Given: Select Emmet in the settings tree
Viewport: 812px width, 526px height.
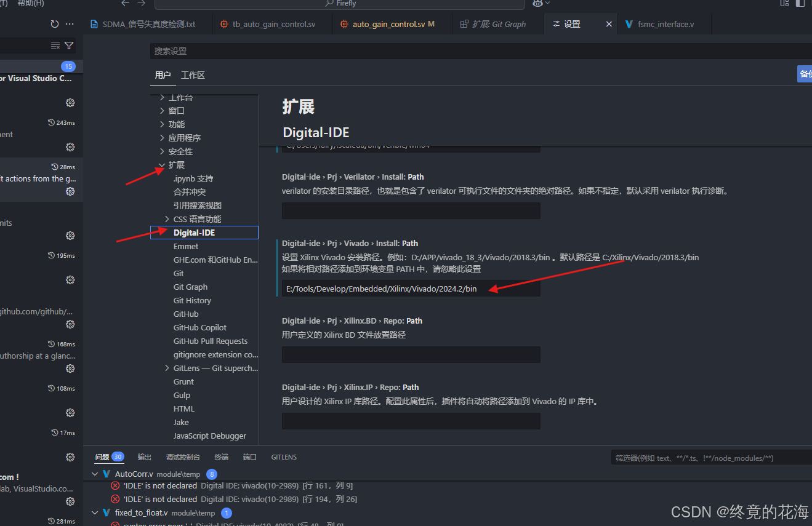Looking at the screenshot, I should [x=186, y=246].
